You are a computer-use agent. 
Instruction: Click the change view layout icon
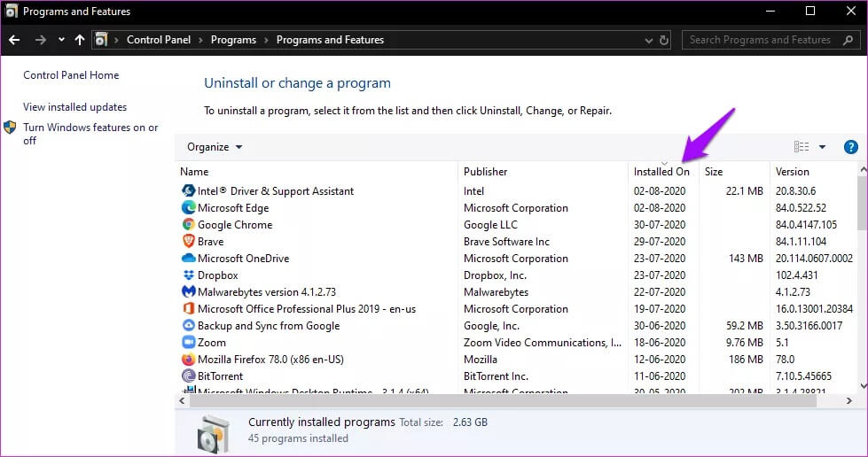pyautogui.click(x=801, y=147)
